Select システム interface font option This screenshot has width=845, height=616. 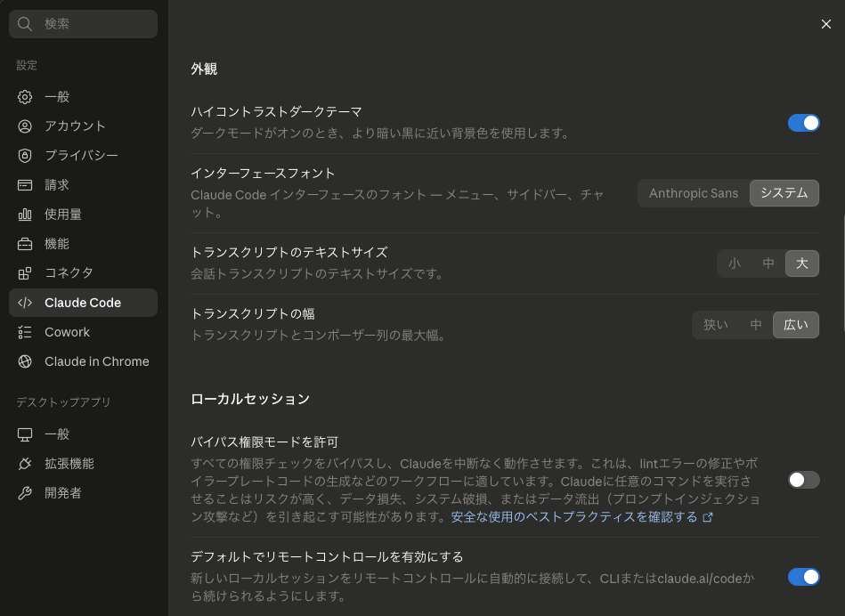pos(784,193)
